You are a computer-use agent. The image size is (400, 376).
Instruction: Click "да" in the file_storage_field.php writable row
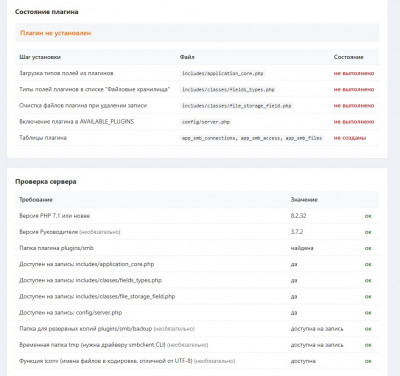coord(294,297)
